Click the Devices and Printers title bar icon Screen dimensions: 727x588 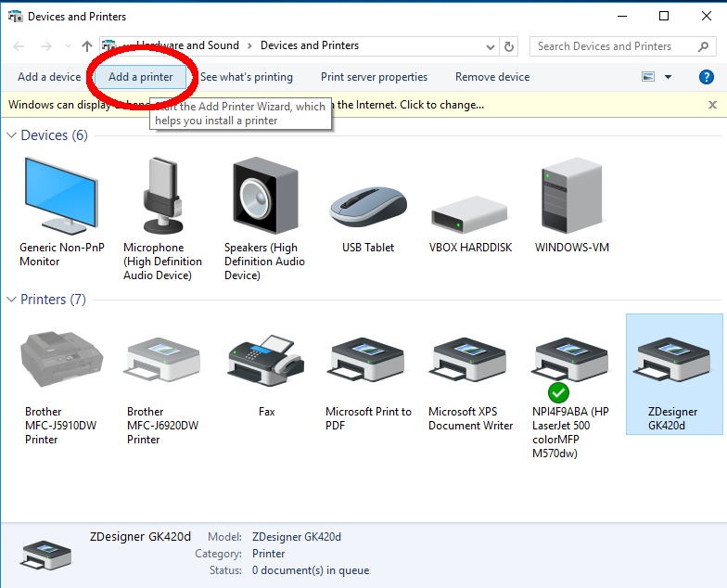pyautogui.click(x=15, y=17)
